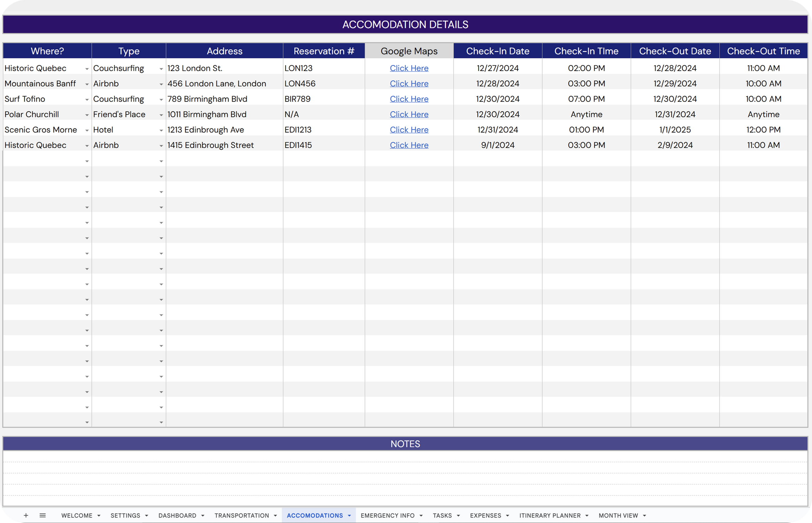Open MONTH VIEW tab menu arrow
The width and height of the screenshot is (812, 523).
(x=644, y=516)
